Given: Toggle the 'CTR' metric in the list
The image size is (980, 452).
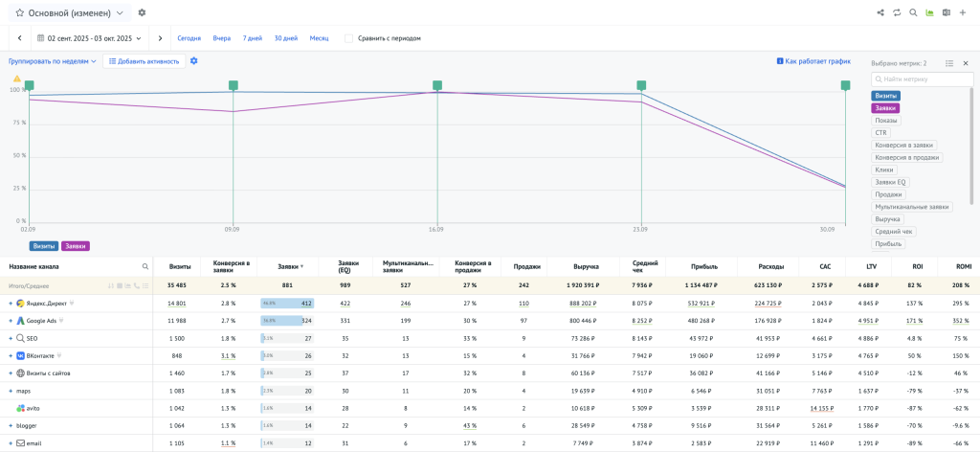Looking at the screenshot, I should [x=880, y=133].
